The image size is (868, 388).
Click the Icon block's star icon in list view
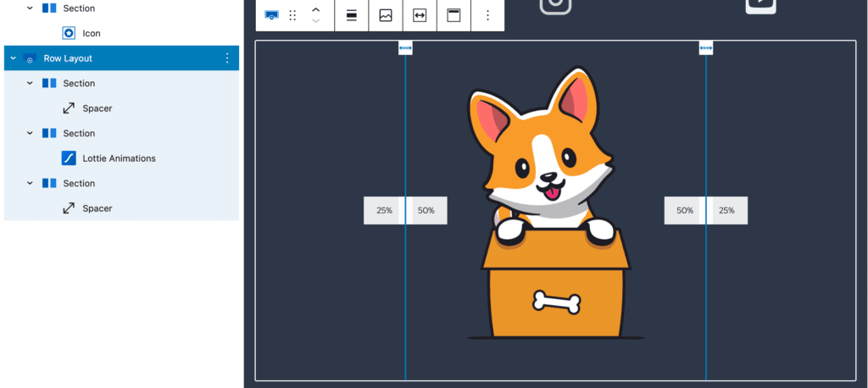tap(69, 33)
